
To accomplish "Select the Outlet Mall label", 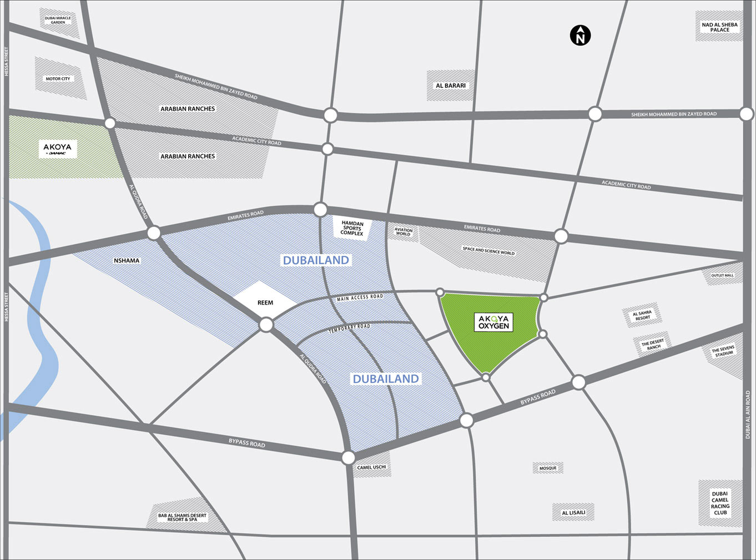I will tap(722, 275).
